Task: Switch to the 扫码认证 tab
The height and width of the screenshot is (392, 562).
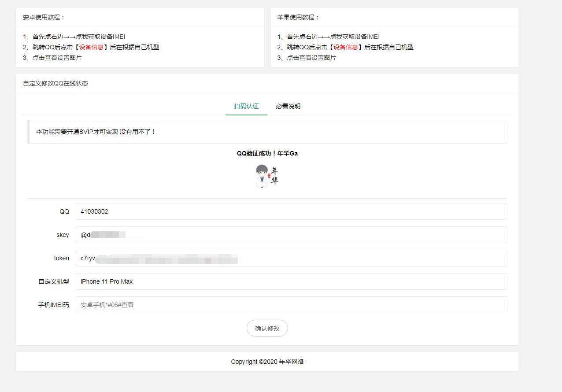Action: (x=246, y=106)
